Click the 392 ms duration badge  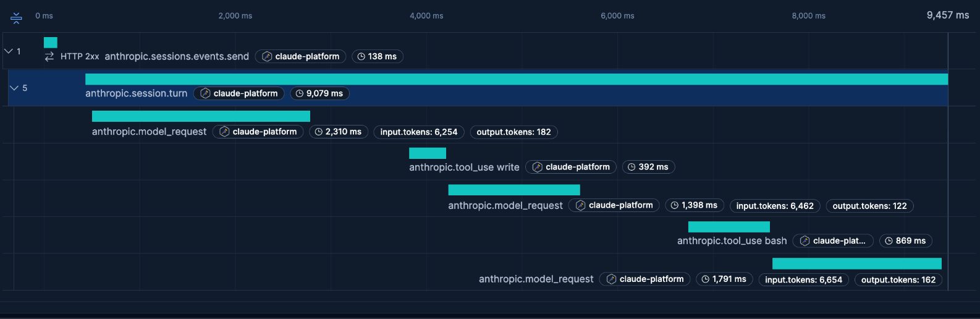coord(649,167)
